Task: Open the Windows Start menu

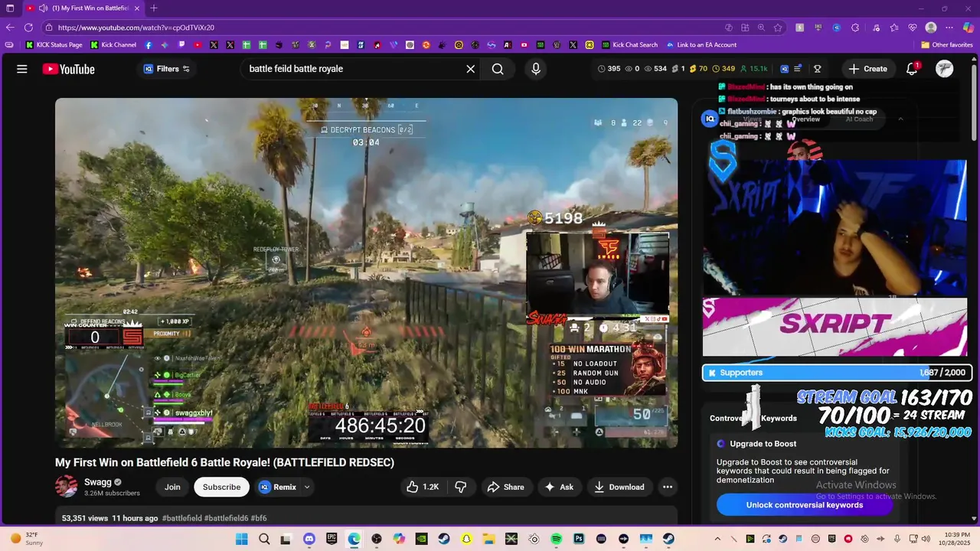Action: (241, 539)
